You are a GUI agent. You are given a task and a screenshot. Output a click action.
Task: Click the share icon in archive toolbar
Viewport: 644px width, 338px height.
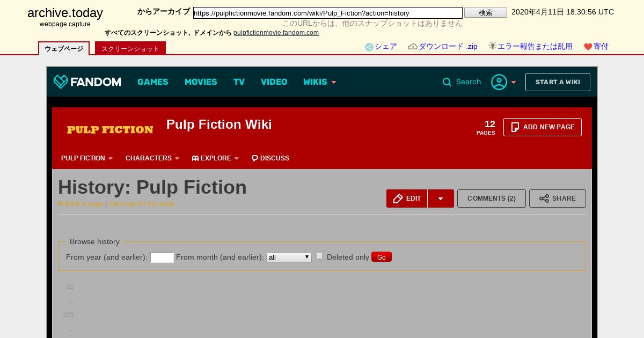[x=369, y=47]
